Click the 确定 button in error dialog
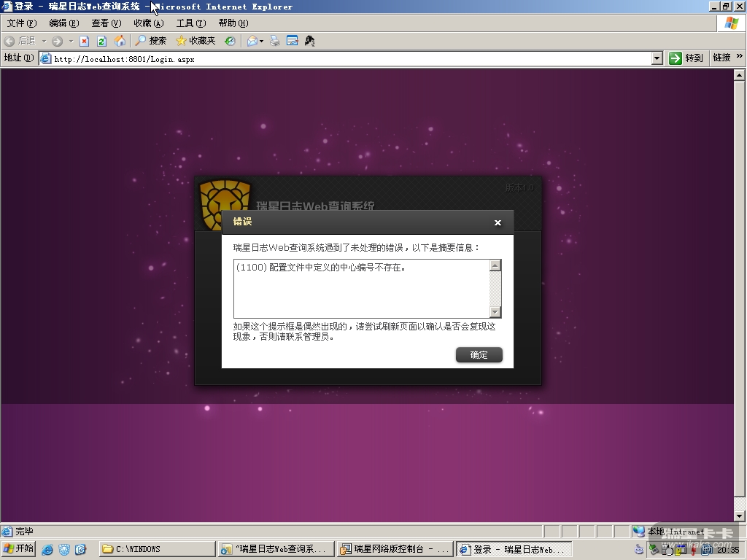The width and height of the screenshot is (747, 560). point(479,355)
